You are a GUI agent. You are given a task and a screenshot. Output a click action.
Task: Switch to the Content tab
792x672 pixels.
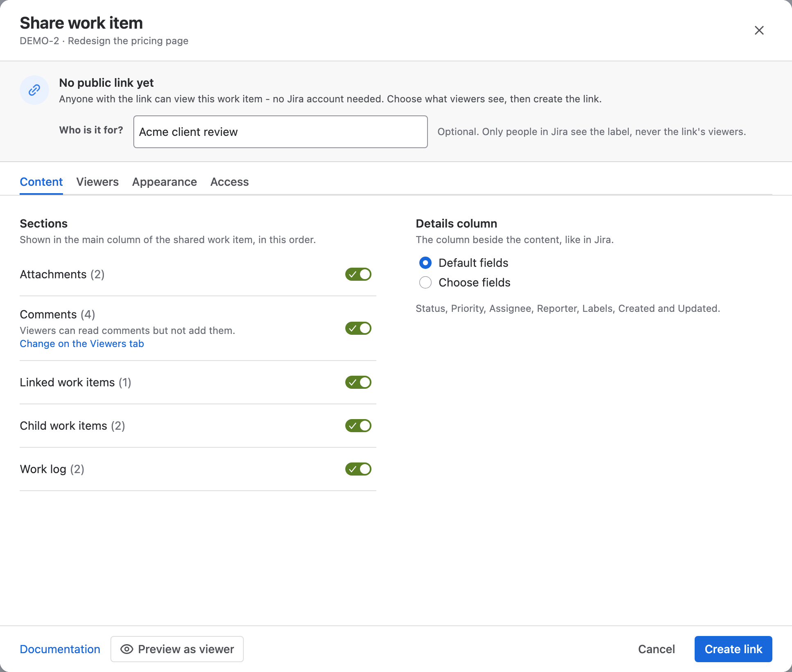[41, 182]
